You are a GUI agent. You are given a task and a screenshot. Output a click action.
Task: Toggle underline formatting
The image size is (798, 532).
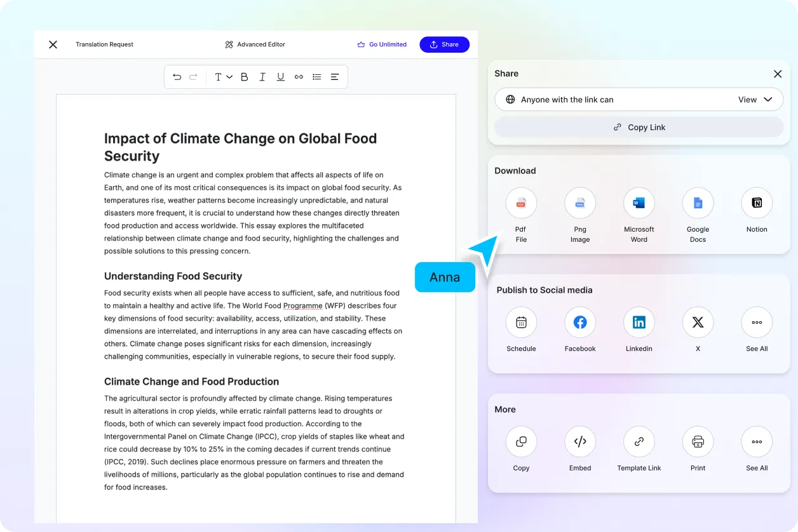pos(280,76)
